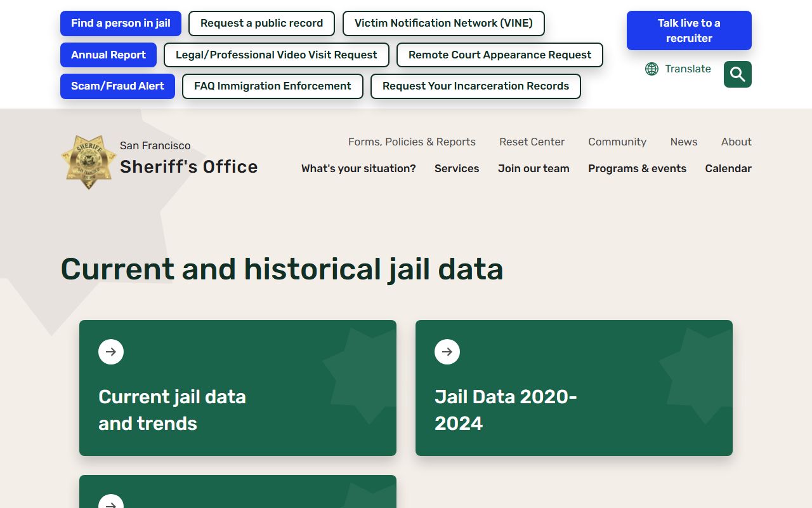Open Current jail data and trends card
The width and height of the screenshot is (812, 508).
(238, 388)
